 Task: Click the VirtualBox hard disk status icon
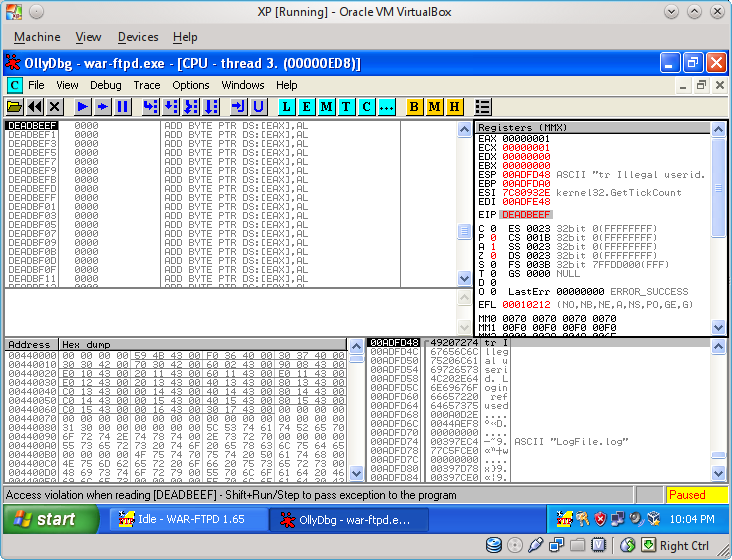point(493,545)
